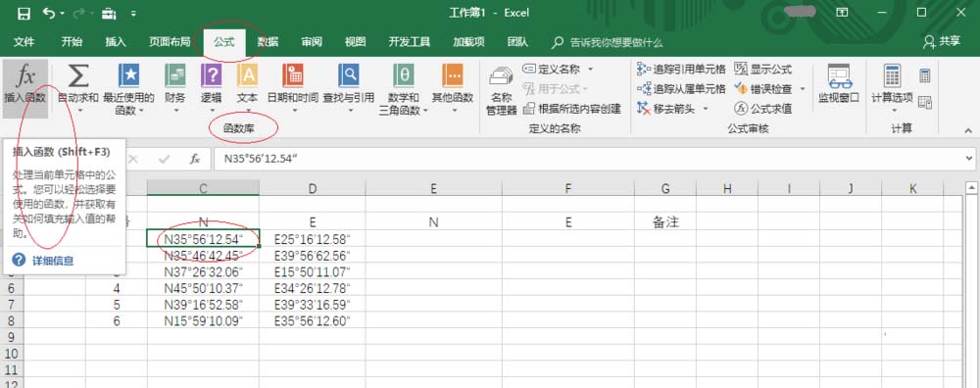Viewport: 980px width, 388px height.
Task: Click Remove Arrows (移去箭头)
Action: click(x=666, y=109)
